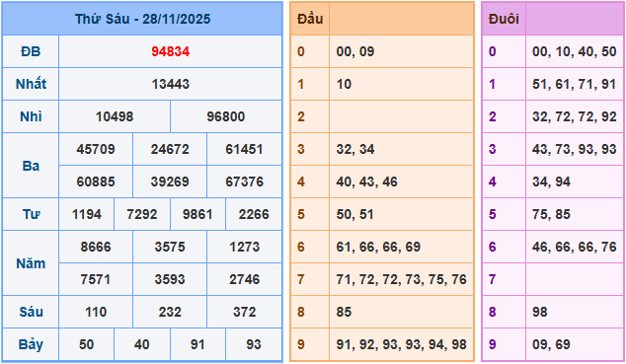Click Ba prize number 24672
The image size is (626, 364).
[170, 149]
